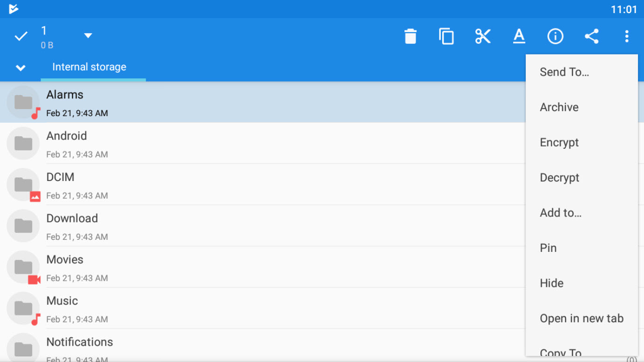This screenshot has width=644, height=362.
Task: Open the selection count dropdown arrow
Action: [88, 35]
